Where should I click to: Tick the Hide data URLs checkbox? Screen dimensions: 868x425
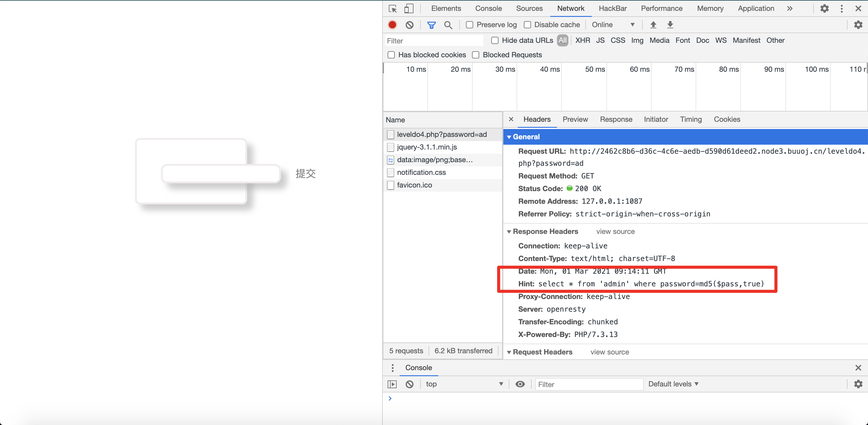click(495, 40)
